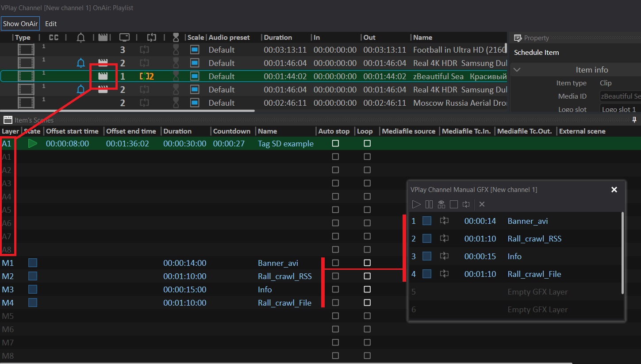The width and height of the screenshot is (641, 364).
Task: Pin the Item's Scenes panel
Action: pyautogui.click(x=634, y=120)
